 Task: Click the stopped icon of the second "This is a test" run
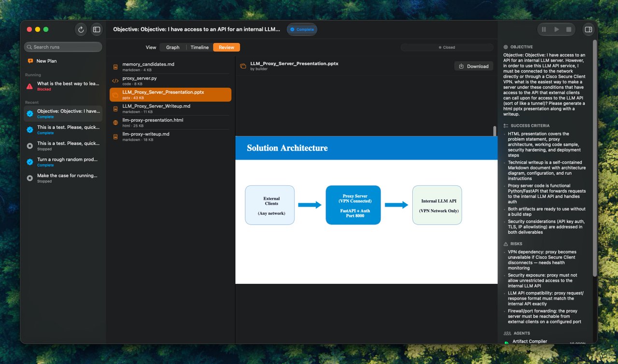point(30,146)
